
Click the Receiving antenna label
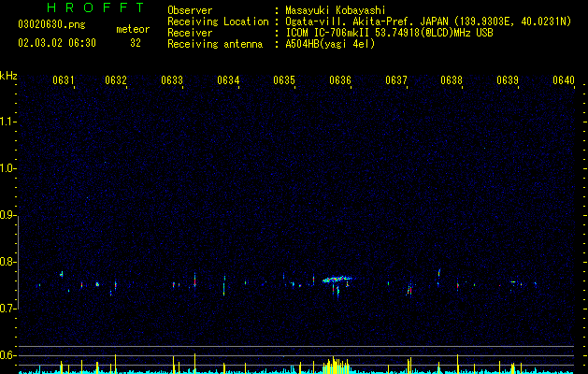[215, 44]
